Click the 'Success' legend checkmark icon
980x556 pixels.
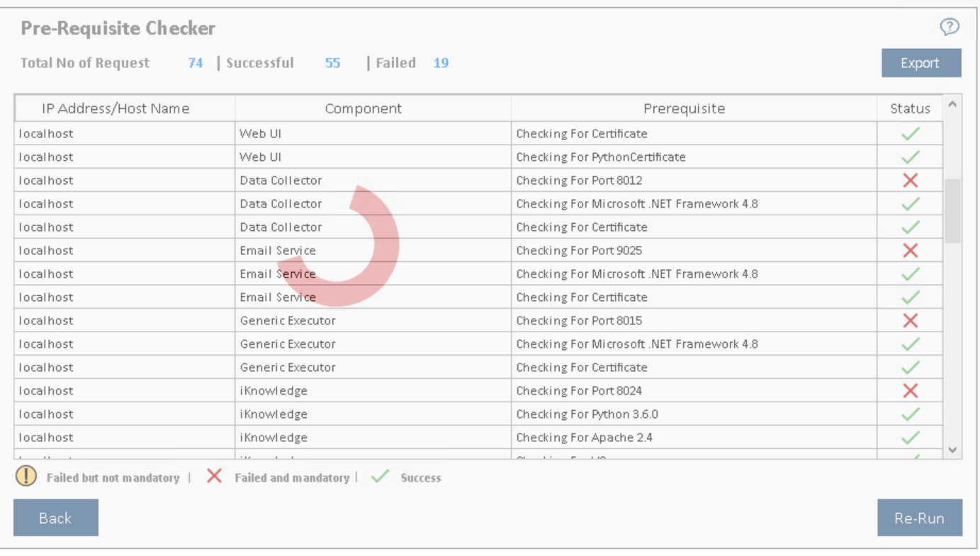pos(380,476)
